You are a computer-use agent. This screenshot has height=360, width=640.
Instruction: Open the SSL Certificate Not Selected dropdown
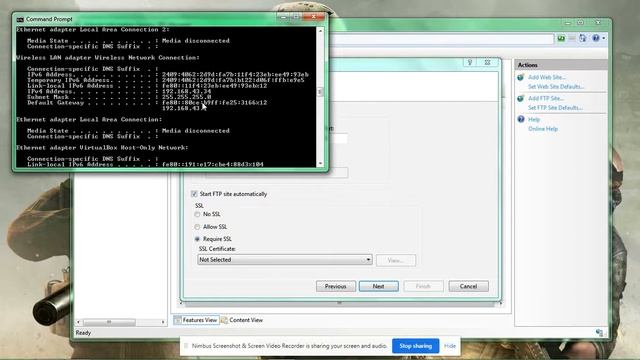click(284, 260)
